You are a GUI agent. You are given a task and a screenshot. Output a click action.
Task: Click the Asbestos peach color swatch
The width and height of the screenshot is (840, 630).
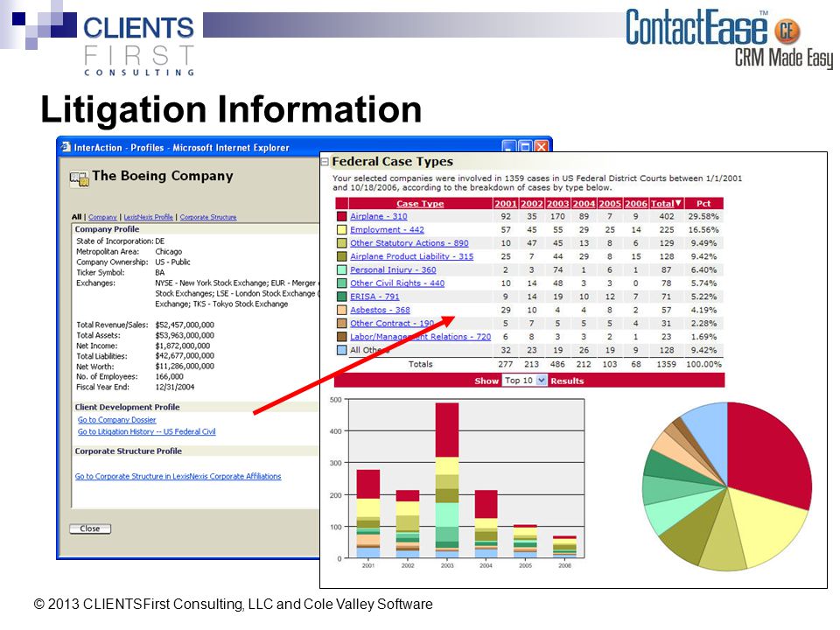341,310
